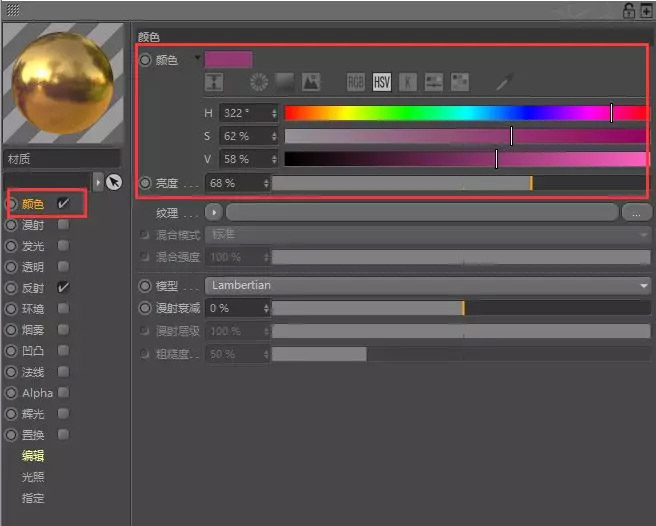Viewport: 656px width, 526px height.
Task: Click the new-window plus icon at top right
Action: [646, 10]
